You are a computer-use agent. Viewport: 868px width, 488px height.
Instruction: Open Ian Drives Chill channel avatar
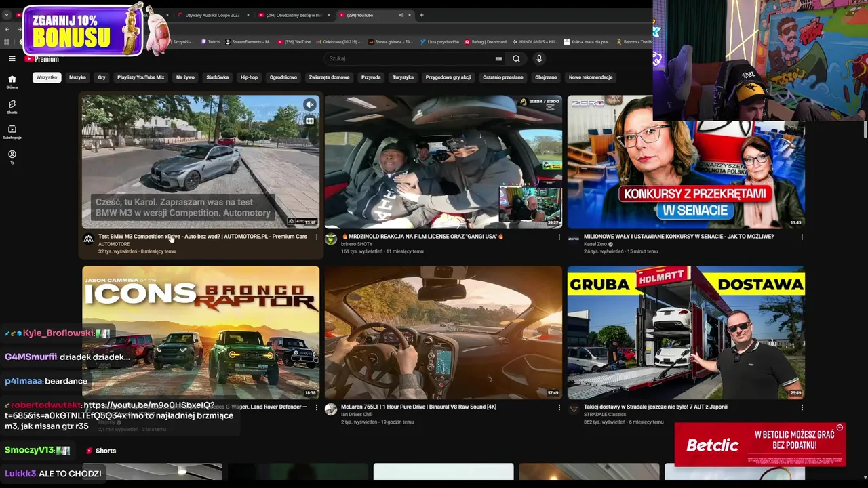(x=331, y=409)
